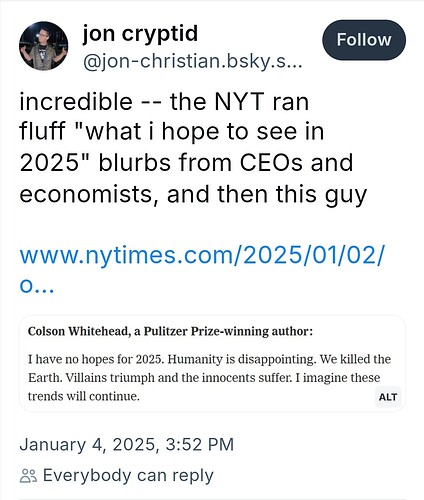Click the Colson Whitehead heading in the image
The height and width of the screenshot is (500, 424).
(170, 331)
